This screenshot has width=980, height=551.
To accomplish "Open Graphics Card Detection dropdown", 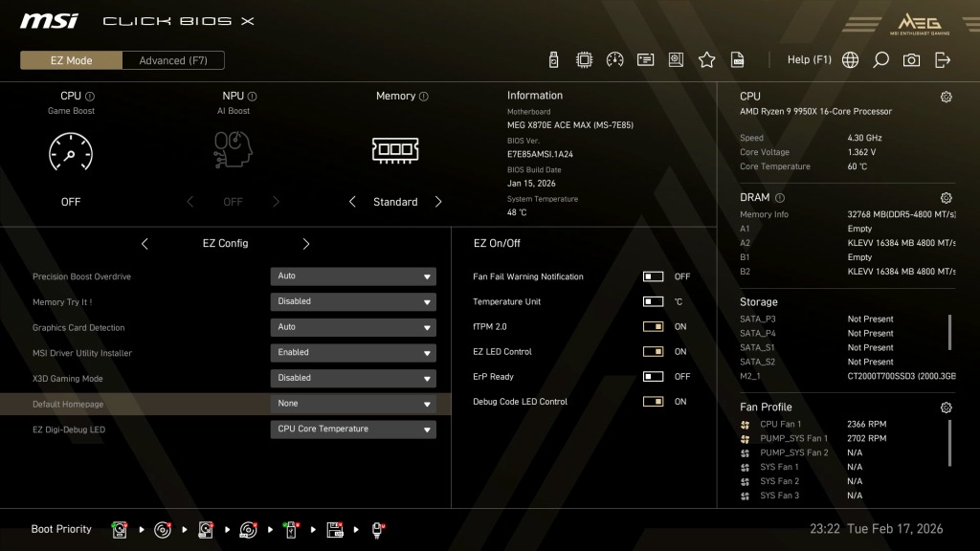I will (353, 327).
